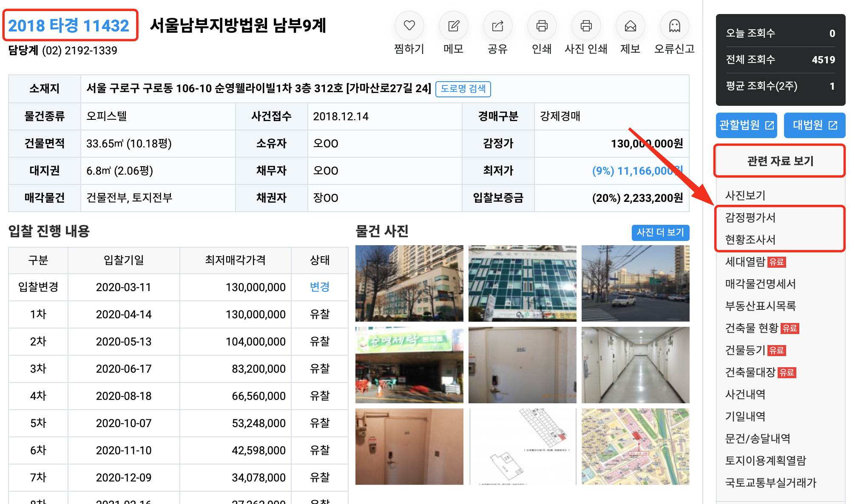This screenshot has height=504, width=855.
Task: Click the 공유 share icon
Action: click(497, 26)
